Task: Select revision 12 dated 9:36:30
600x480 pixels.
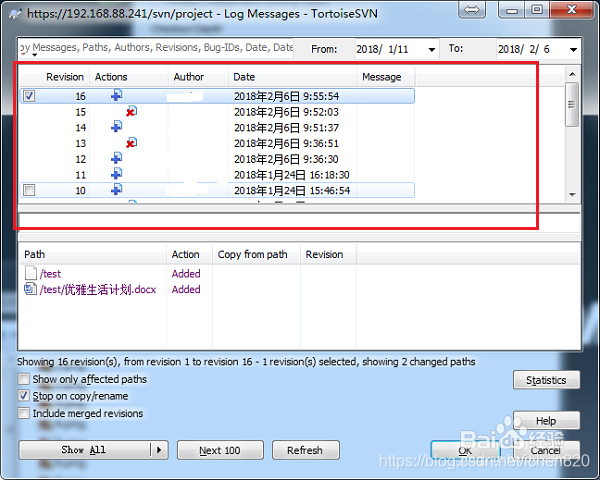Action: (x=217, y=159)
